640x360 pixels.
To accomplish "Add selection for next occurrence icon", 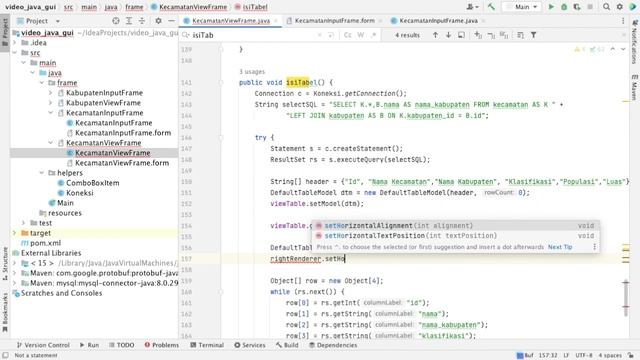I will tap(478, 35).
